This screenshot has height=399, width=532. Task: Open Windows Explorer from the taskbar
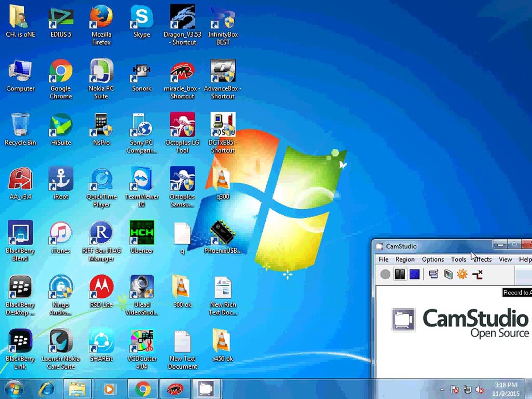pyautogui.click(x=77, y=389)
